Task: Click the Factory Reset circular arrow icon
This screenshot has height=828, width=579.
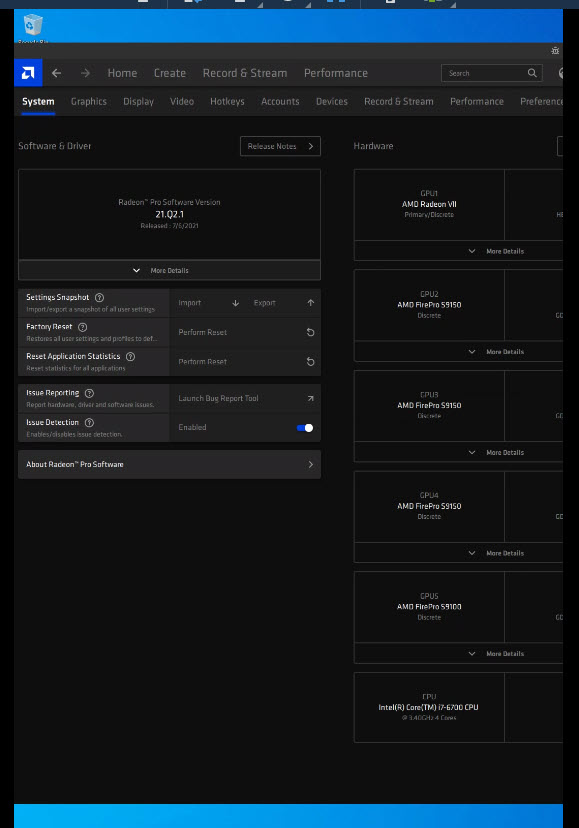Action: coord(310,332)
